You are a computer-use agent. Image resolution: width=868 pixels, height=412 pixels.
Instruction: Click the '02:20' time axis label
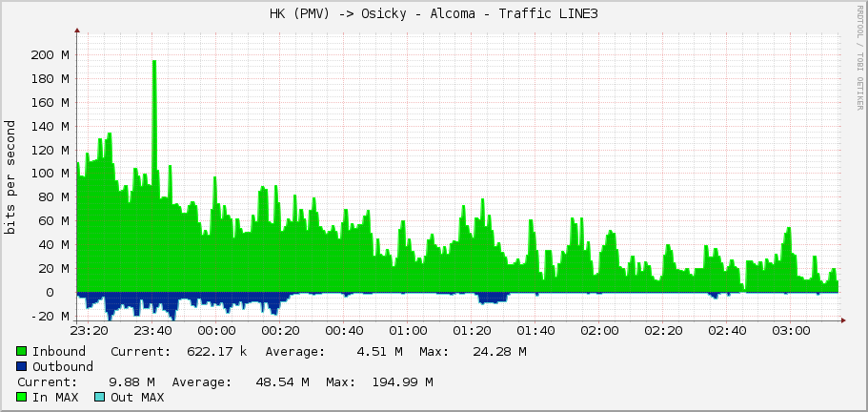coord(662,331)
